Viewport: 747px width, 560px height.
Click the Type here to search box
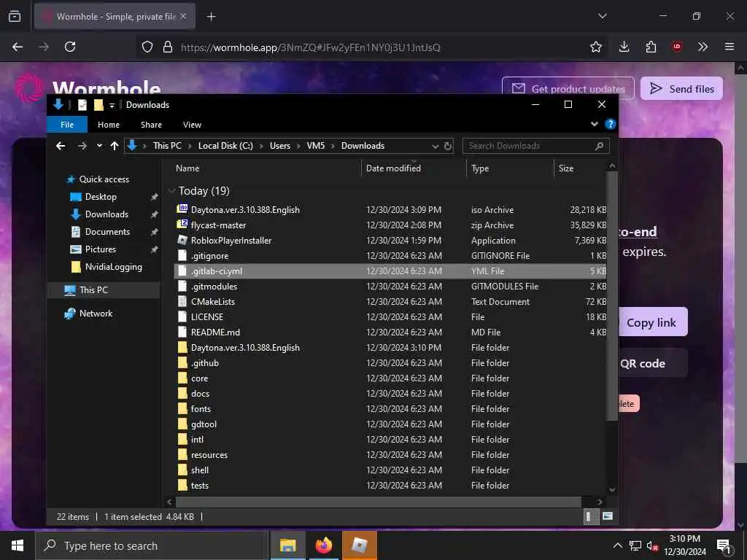(x=152, y=545)
